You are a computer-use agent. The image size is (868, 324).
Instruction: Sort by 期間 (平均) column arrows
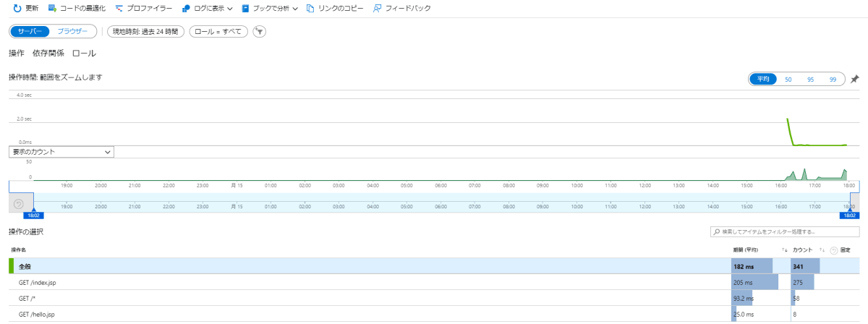click(784, 250)
